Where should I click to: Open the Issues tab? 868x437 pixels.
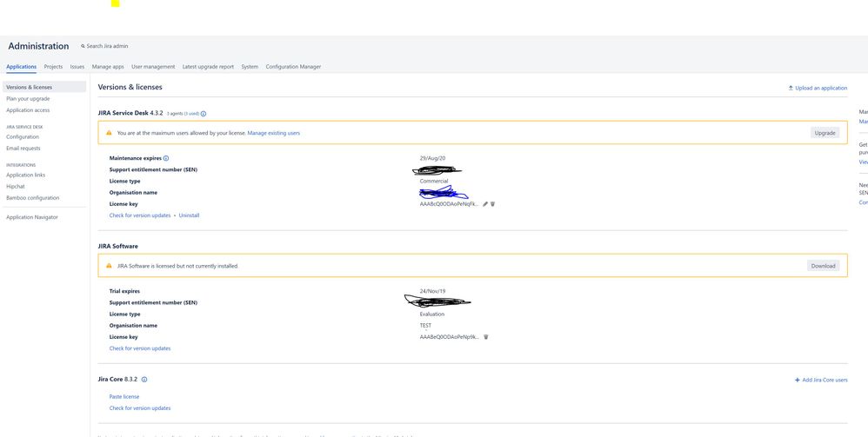[77, 67]
